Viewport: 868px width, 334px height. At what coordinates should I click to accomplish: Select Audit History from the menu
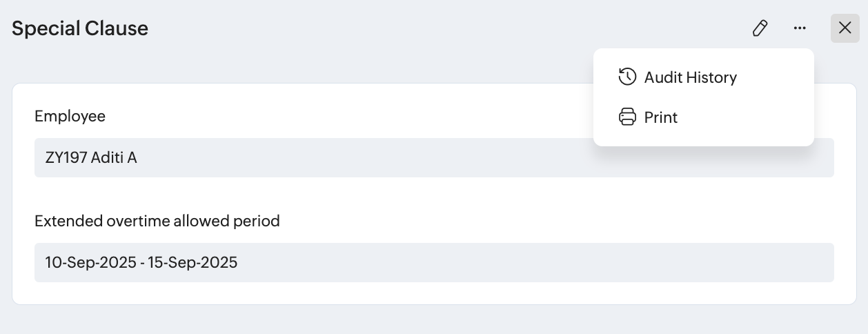[690, 77]
